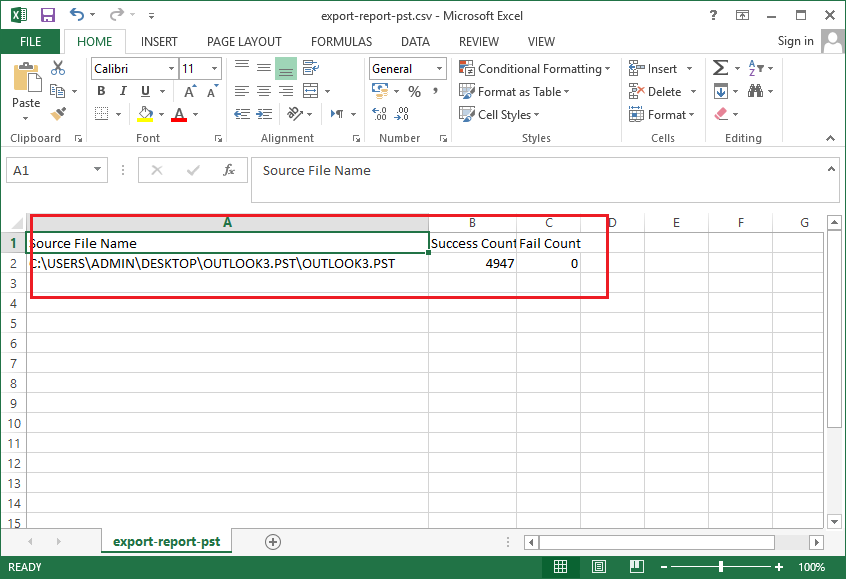846x579 pixels.
Task: Add a new sheet with plus button
Action: click(x=273, y=542)
